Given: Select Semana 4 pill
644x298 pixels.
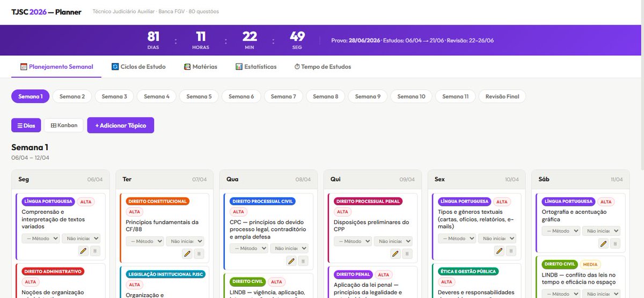Looking at the screenshot, I should (156, 96).
